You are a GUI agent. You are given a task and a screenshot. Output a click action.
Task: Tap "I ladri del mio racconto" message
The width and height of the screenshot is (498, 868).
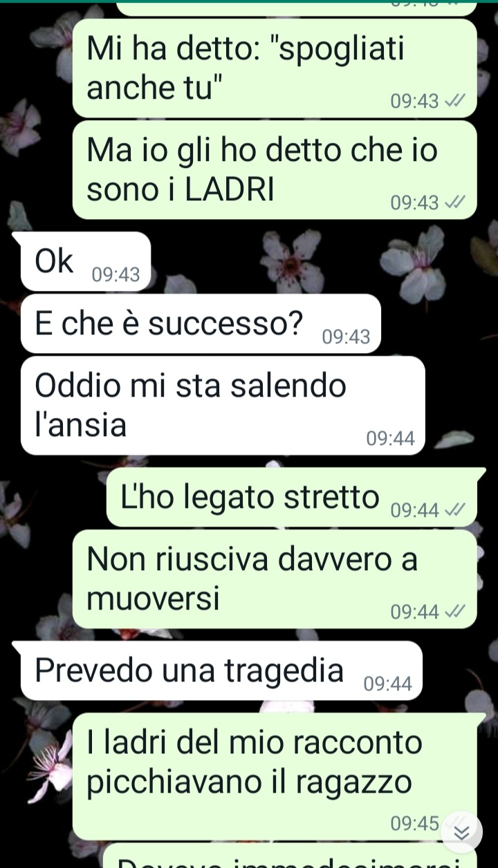click(275, 777)
